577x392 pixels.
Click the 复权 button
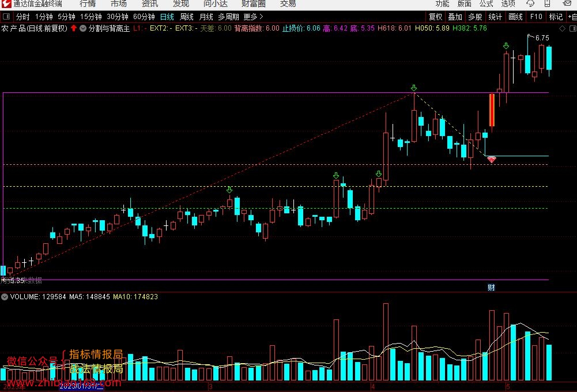[x=435, y=17]
